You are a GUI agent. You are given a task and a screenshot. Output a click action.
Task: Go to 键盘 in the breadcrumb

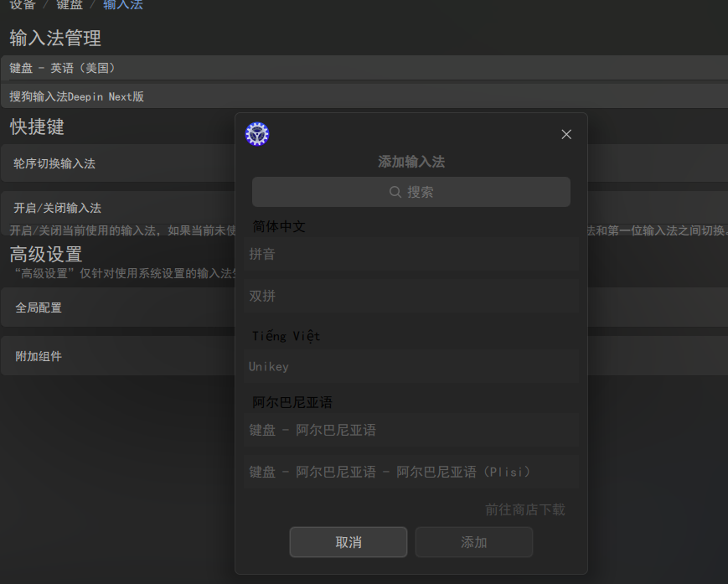pyautogui.click(x=70, y=5)
